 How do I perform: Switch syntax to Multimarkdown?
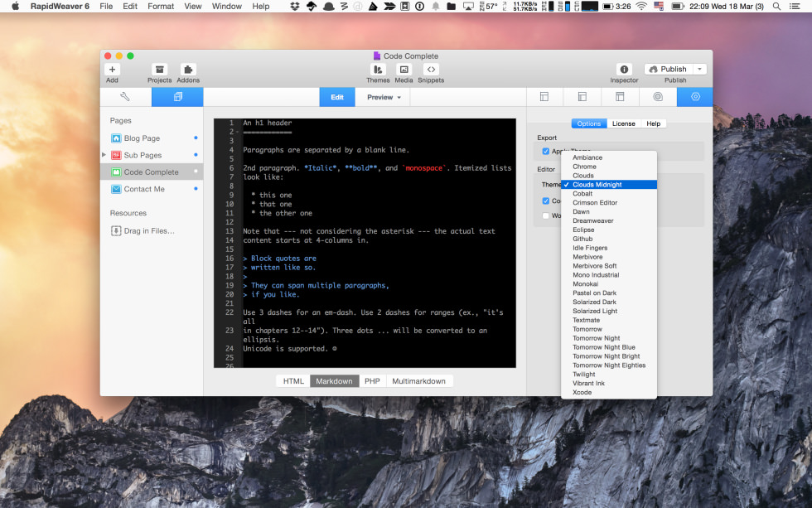click(x=418, y=381)
